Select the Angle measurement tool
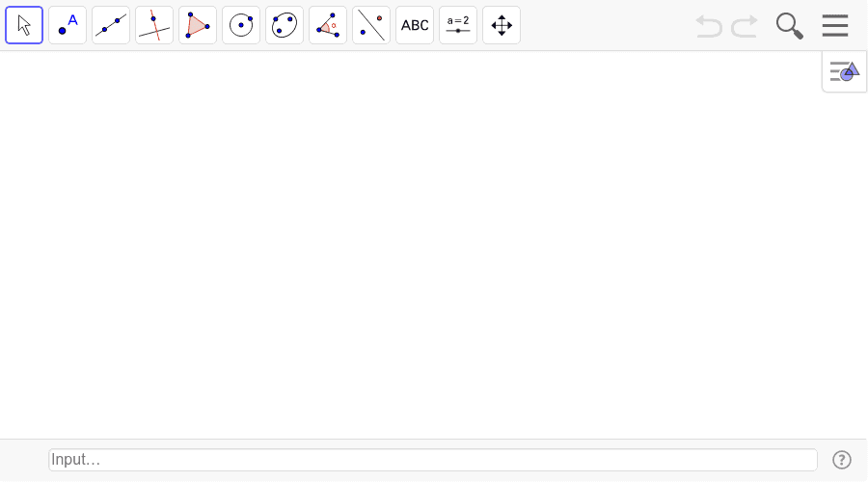868x482 pixels. pos(328,25)
